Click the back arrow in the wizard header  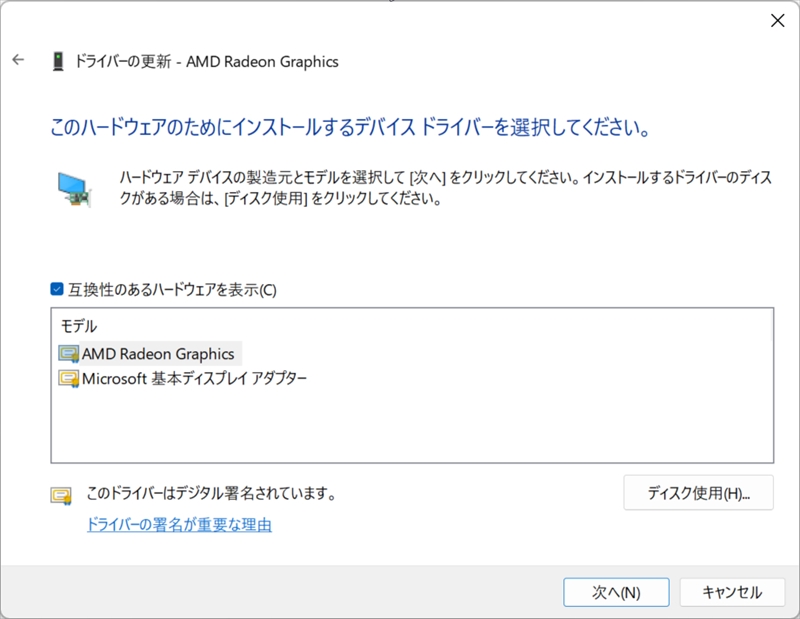pyautogui.click(x=18, y=60)
